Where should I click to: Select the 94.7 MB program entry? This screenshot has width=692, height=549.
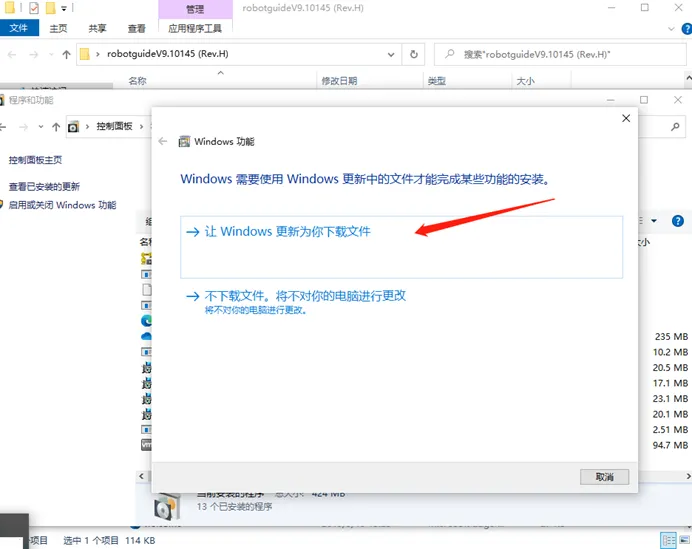click(670, 445)
